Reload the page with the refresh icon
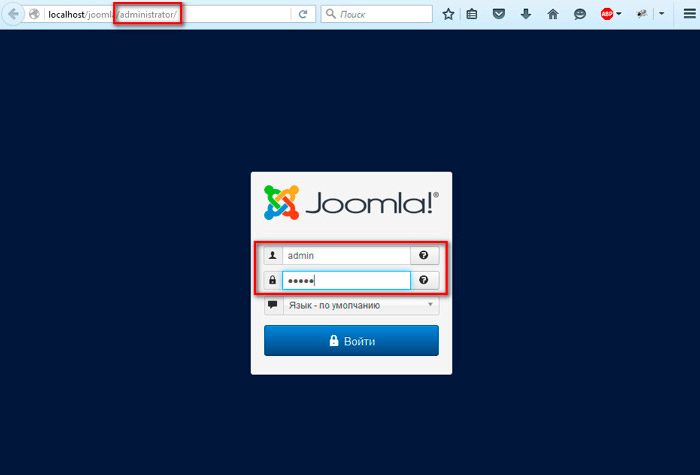Screen dimensions: 700x475 pos(303,14)
